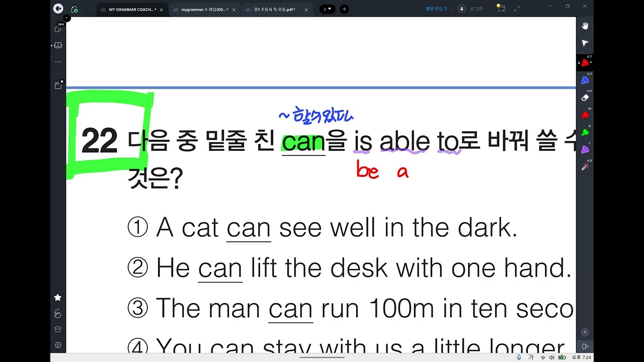Select the blue 0.7 pen
Viewport: 644px width, 362px height.
click(585, 80)
